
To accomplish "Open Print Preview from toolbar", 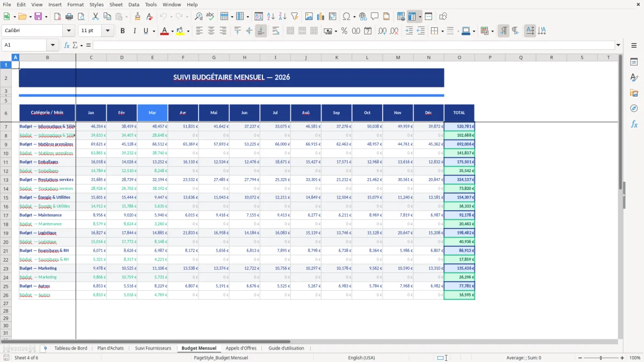I will (80, 17).
